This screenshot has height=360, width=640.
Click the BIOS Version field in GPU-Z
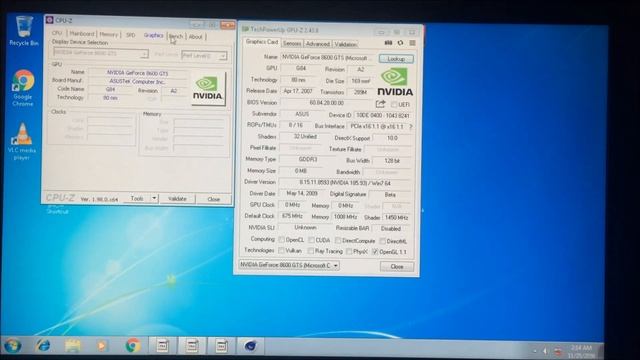pyautogui.click(x=327, y=103)
